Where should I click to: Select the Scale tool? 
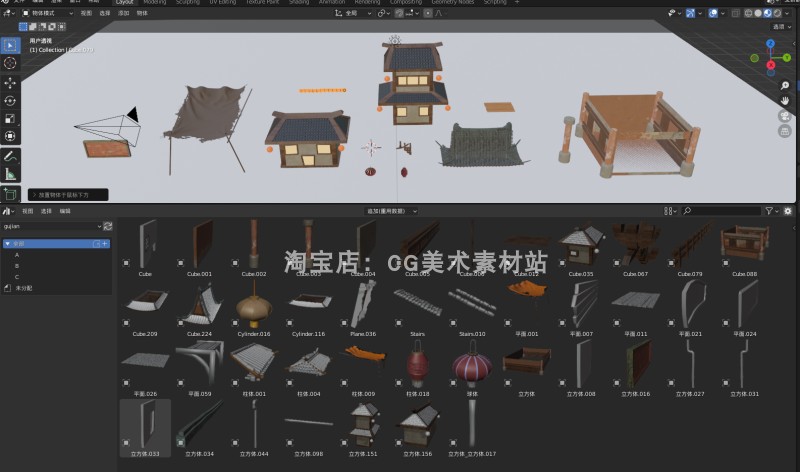(10, 118)
